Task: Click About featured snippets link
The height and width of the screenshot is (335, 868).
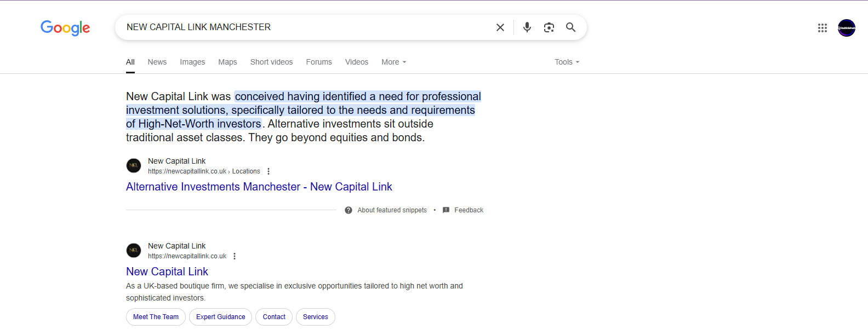Action: point(392,210)
